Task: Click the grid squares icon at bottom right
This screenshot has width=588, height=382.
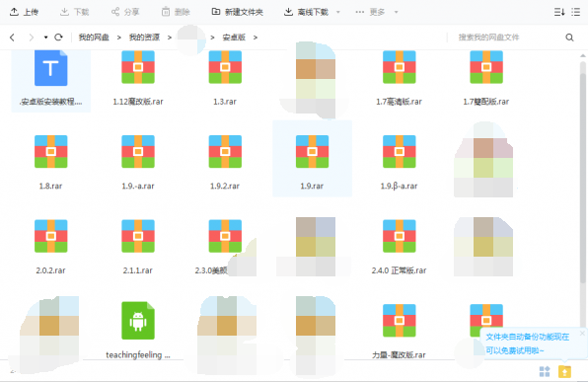Action: point(545,371)
